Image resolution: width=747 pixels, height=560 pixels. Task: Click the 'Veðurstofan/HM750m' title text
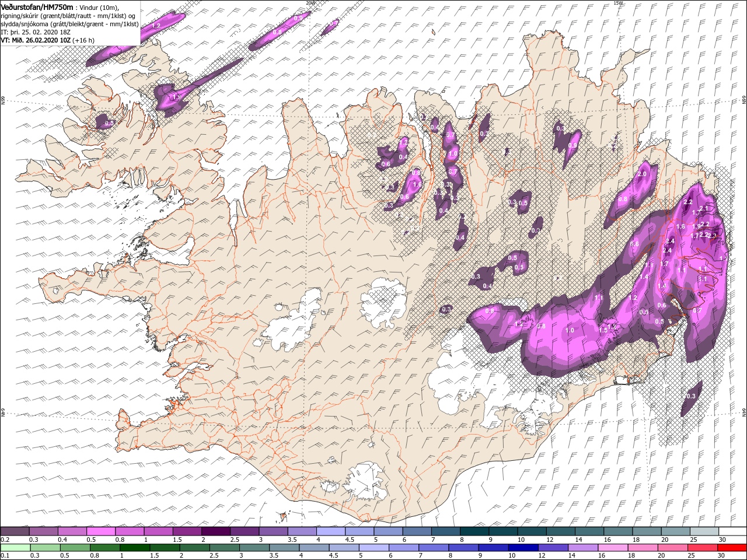[x=36, y=7]
